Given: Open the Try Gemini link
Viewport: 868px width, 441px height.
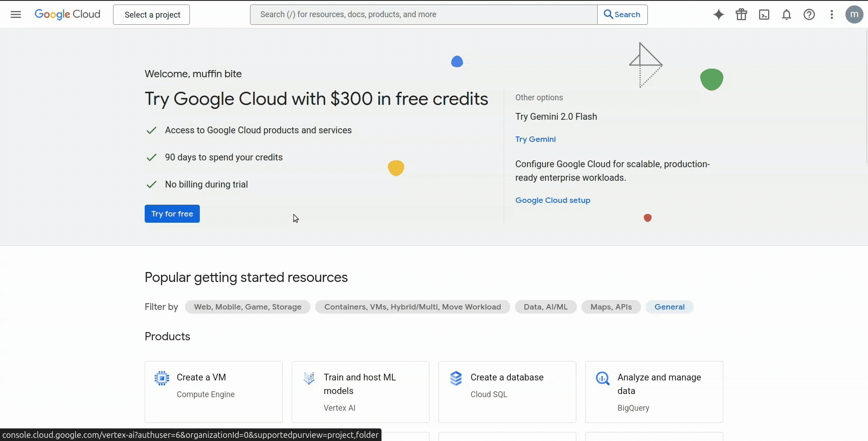Looking at the screenshot, I should point(535,139).
